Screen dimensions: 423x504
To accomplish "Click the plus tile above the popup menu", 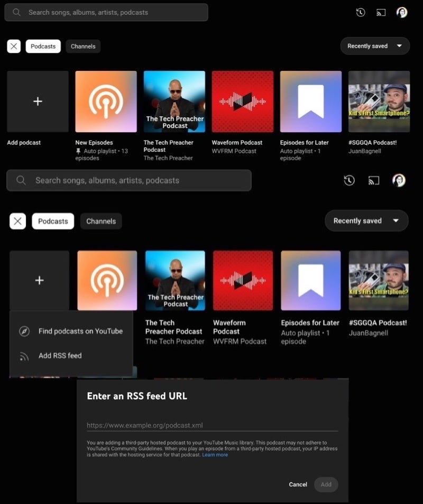I will (x=39, y=280).
